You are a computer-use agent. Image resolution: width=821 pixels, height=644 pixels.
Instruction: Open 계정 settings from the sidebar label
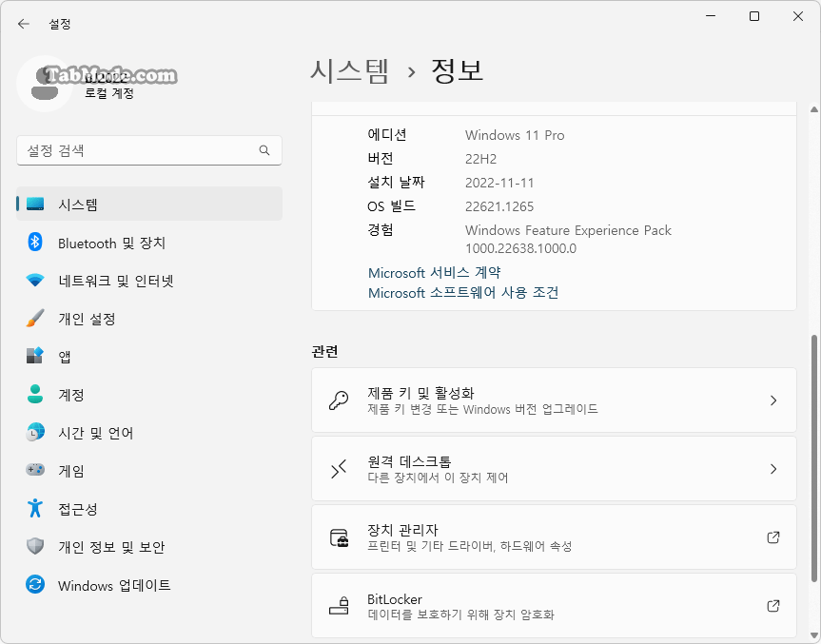71,395
